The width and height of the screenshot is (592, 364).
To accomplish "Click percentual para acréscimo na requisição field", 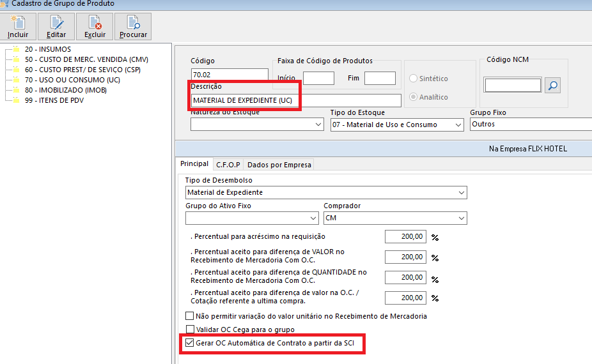I will click(x=405, y=236).
